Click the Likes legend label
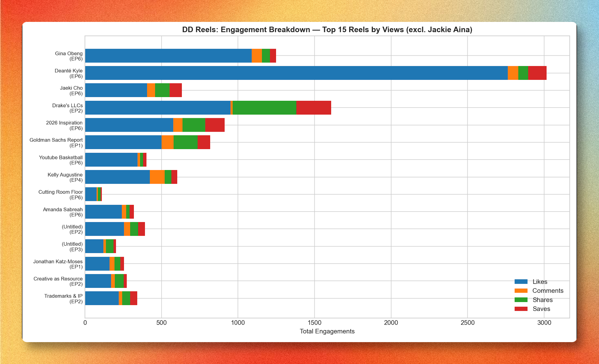The width and height of the screenshot is (599, 364). pyautogui.click(x=540, y=282)
